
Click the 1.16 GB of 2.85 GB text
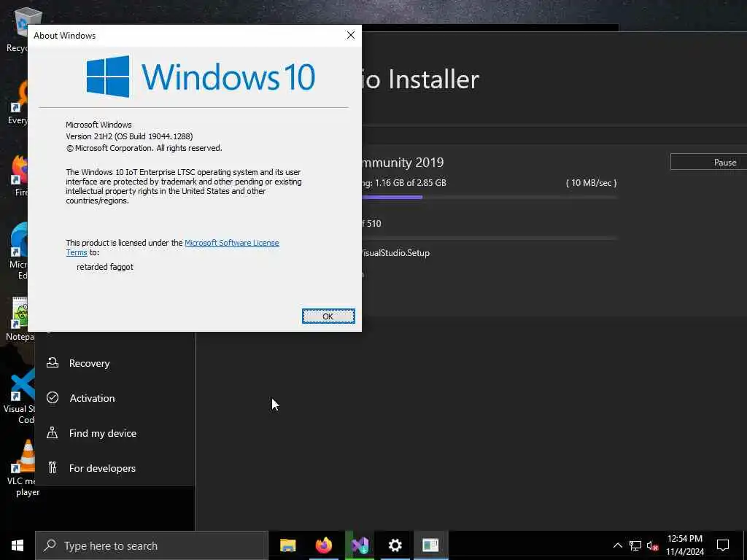pos(410,183)
